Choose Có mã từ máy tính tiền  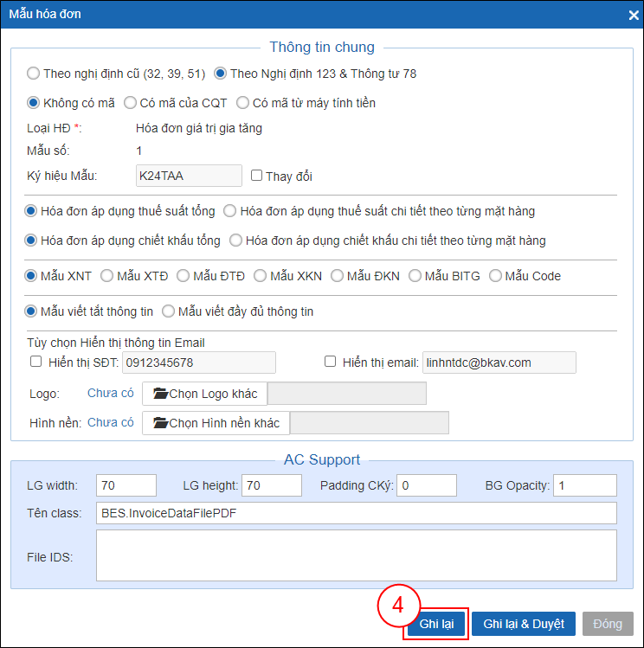242,102
